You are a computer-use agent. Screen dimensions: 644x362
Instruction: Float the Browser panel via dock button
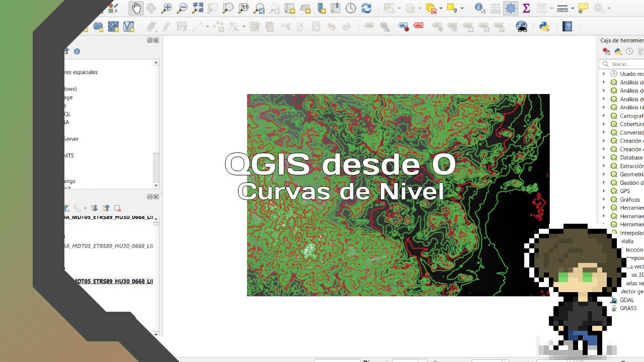point(150,40)
